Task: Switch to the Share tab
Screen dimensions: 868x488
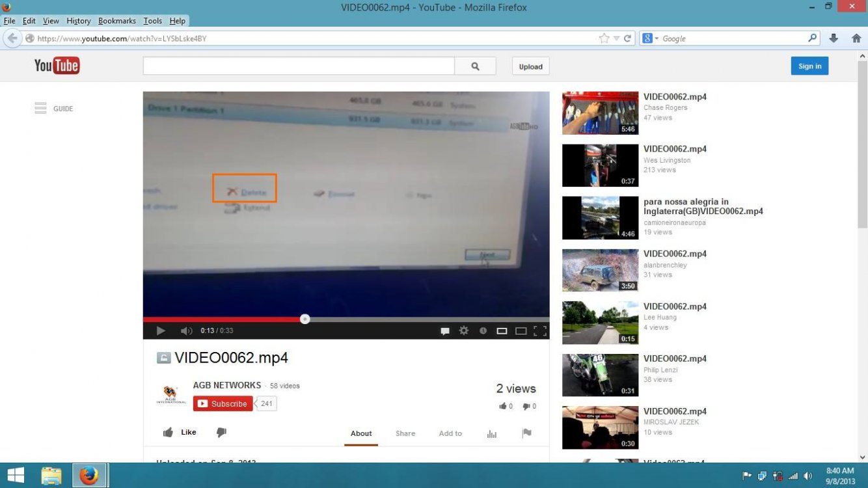Action: 405,433
